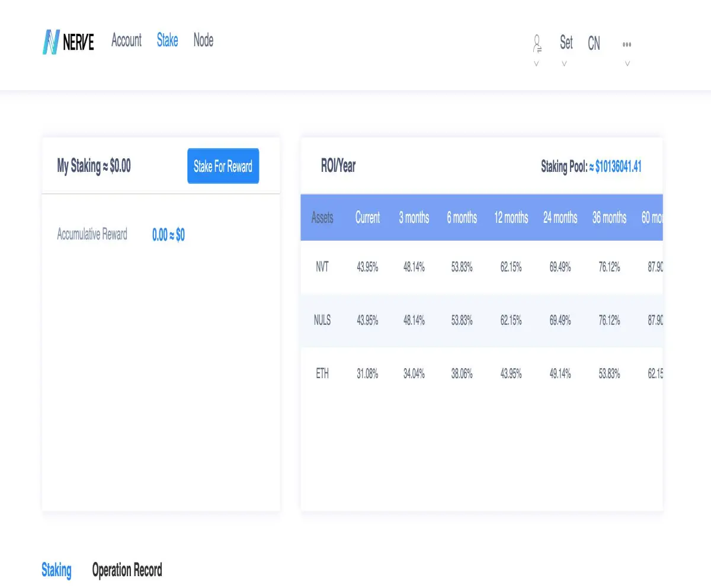Open the Set menu
This screenshot has height=588, width=711.
point(566,43)
